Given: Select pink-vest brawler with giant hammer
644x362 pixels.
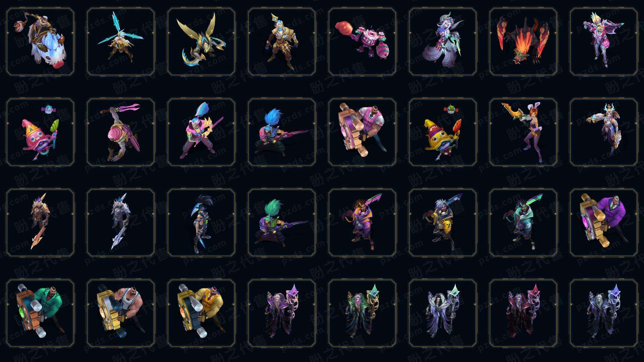Looking at the screenshot, I should 362,132.
